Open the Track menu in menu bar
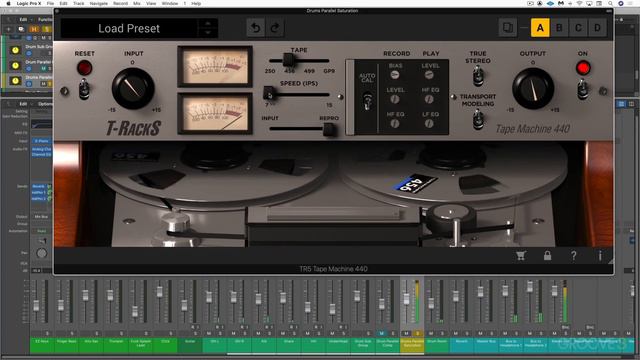The image size is (640, 360). pyautogui.click(x=79, y=3)
